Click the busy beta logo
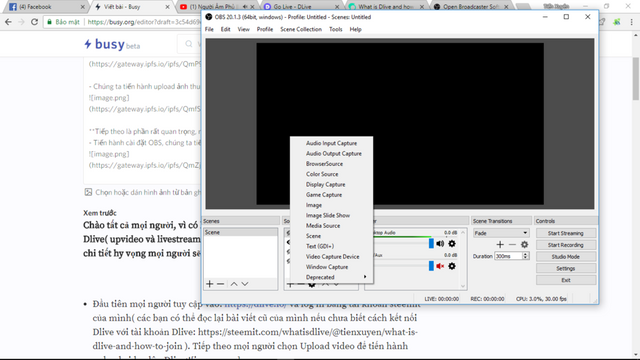The width and height of the screenshot is (640, 360). pyautogui.click(x=112, y=44)
